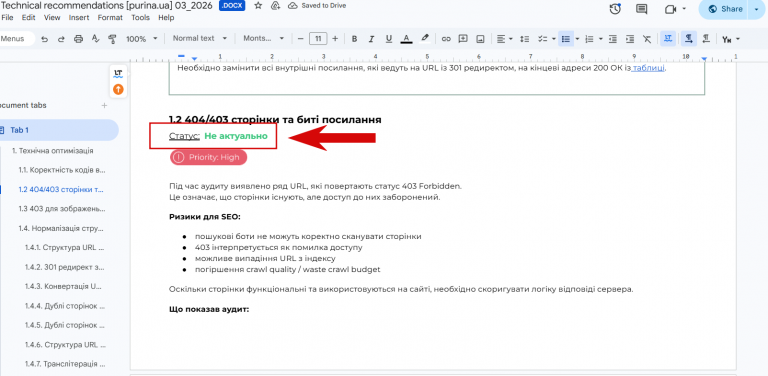This screenshot has height=376, width=768.
Task: Open the Insert menu
Action: [x=79, y=18]
